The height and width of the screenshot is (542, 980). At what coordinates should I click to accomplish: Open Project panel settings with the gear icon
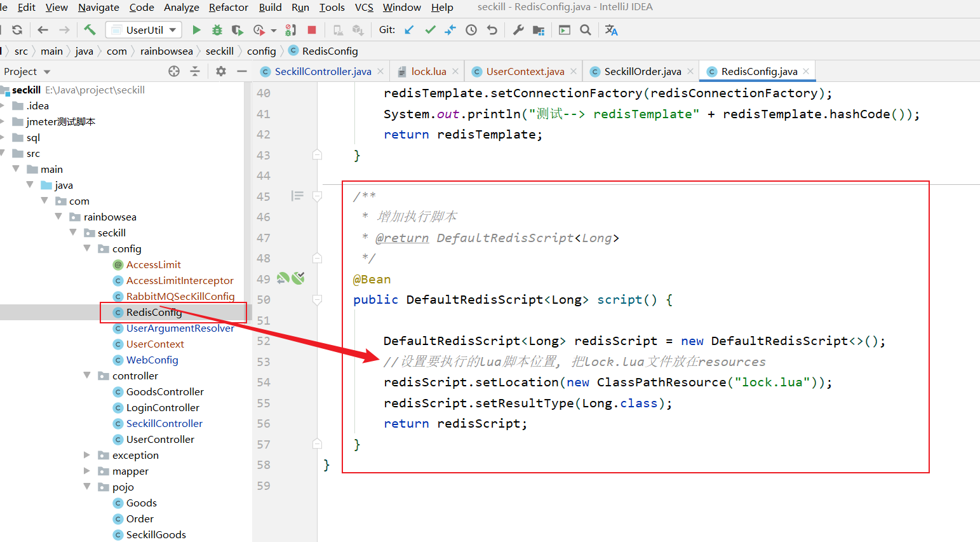(x=220, y=71)
